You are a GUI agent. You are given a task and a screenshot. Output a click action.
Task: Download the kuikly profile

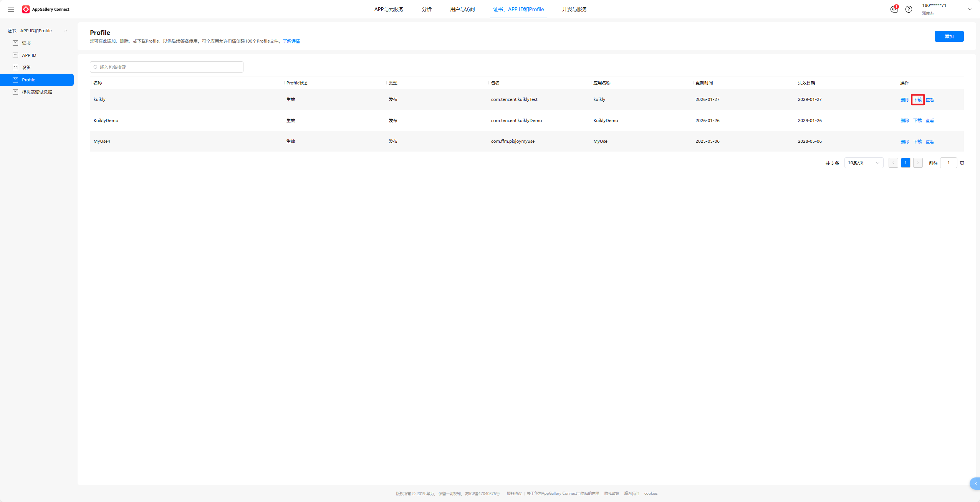pyautogui.click(x=917, y=100)
